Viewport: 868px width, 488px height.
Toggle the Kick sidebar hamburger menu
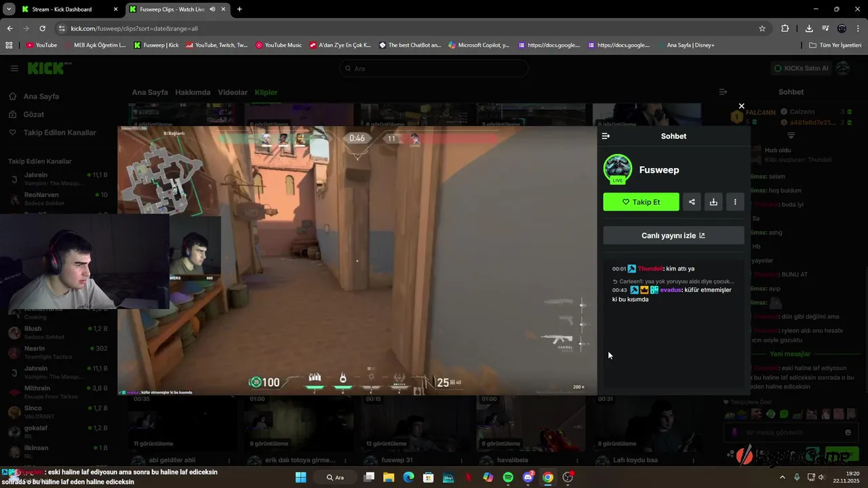point(14,68)
